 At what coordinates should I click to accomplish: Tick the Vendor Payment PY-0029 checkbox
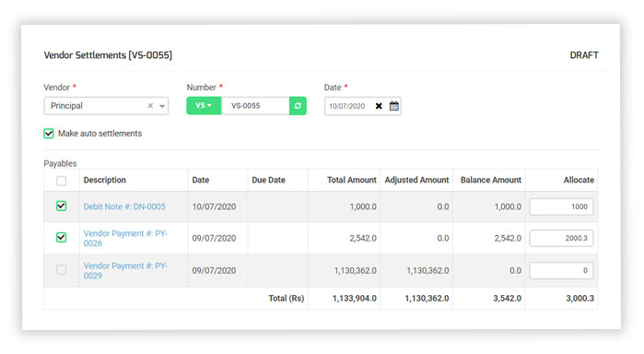click(61, 270)
